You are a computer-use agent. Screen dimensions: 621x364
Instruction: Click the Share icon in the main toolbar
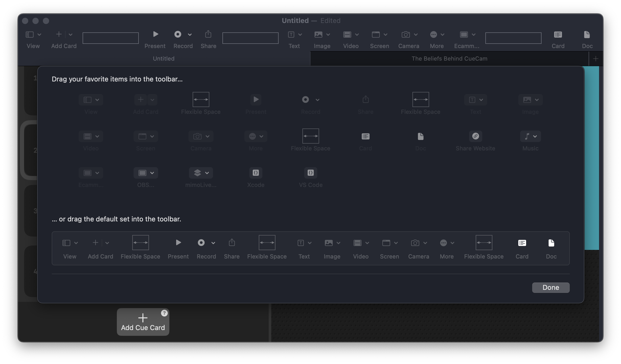(x=208, y=34)
